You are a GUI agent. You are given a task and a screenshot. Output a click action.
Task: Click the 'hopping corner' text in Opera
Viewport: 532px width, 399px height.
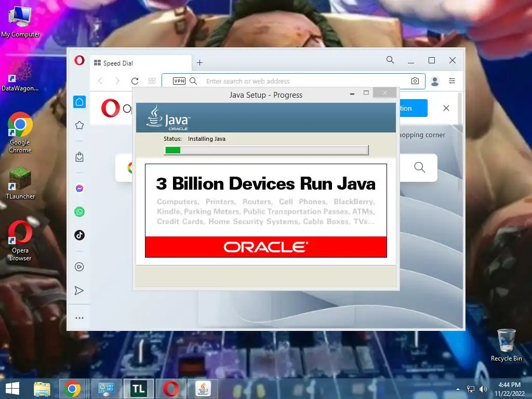coord(422,135)
